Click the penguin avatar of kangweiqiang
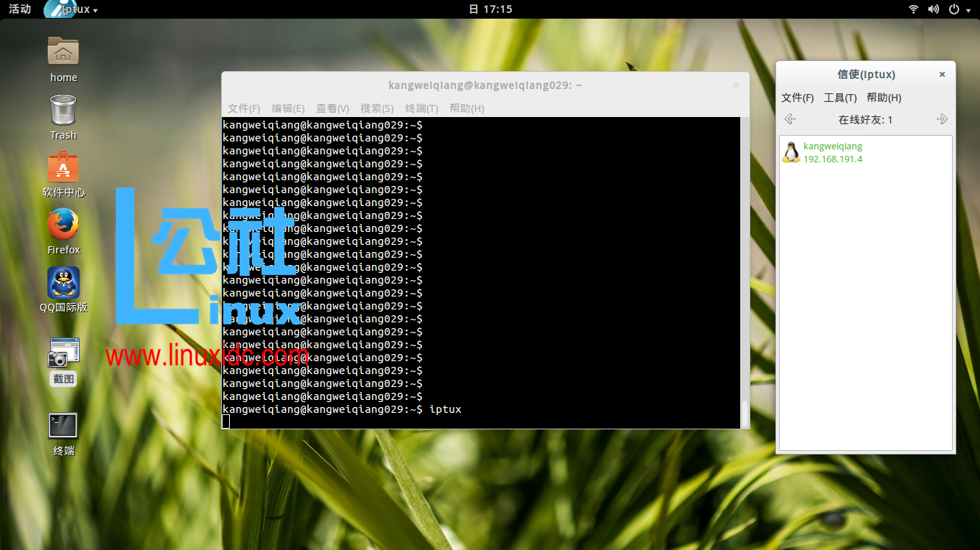This screenshot has height=550, width=980. (x=791, y=152)
